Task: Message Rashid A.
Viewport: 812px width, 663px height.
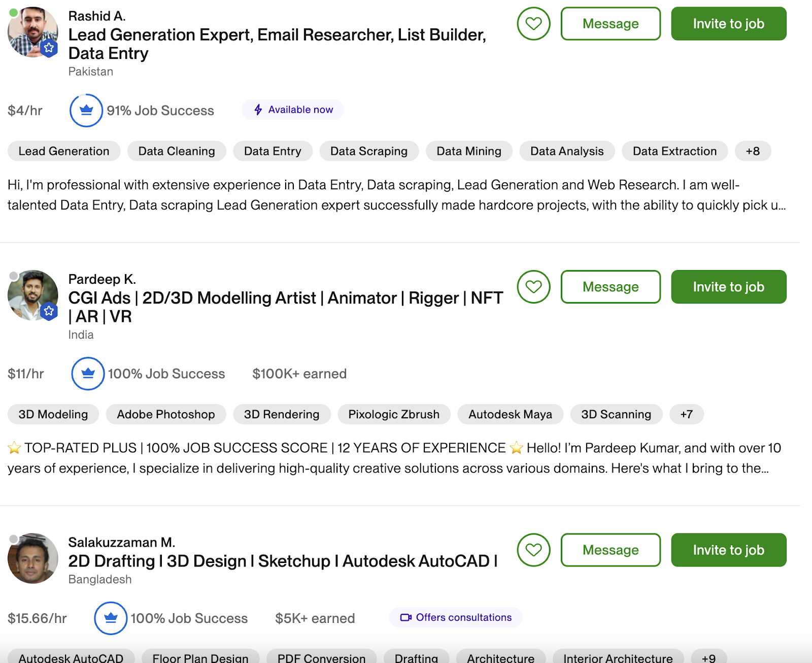Action: 611,24
